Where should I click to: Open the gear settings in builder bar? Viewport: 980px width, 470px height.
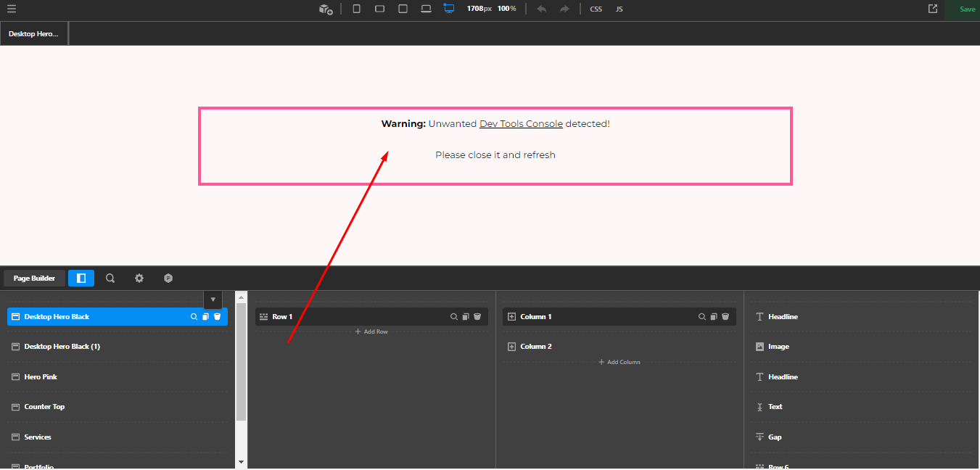(139, 278)
